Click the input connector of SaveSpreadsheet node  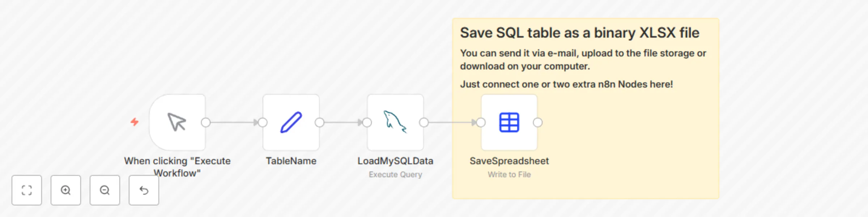click(480, 123)
